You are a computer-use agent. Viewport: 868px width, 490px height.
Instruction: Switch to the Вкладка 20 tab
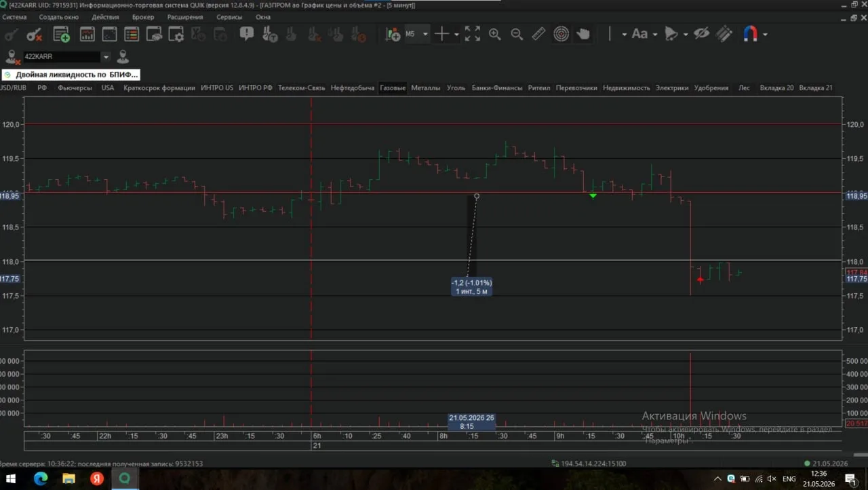pyautogui.click(x=776, y=88)
